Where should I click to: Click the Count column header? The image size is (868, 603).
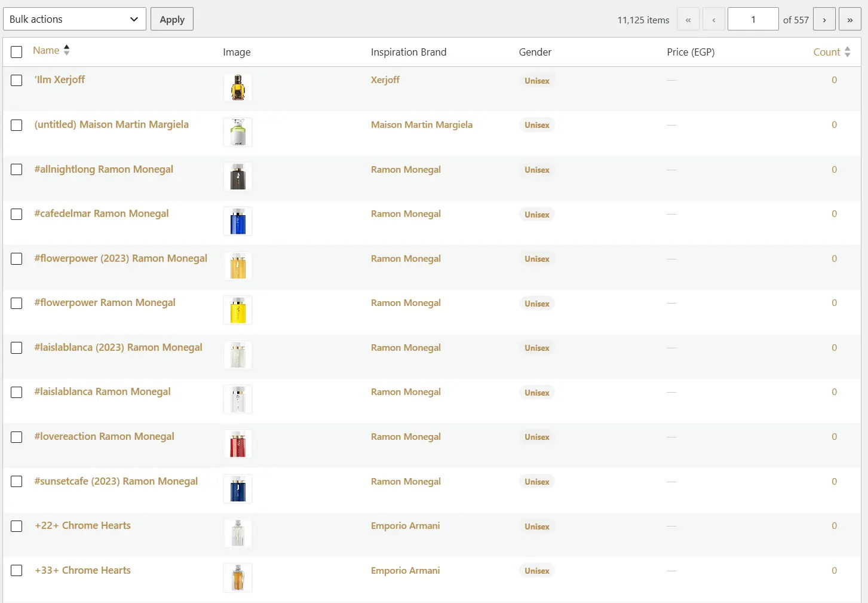[x=827, y=52]
